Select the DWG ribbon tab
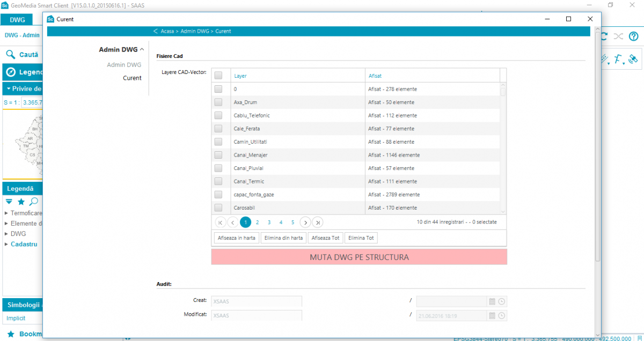This screenshot has height=341, width=644. coord(17,20)
